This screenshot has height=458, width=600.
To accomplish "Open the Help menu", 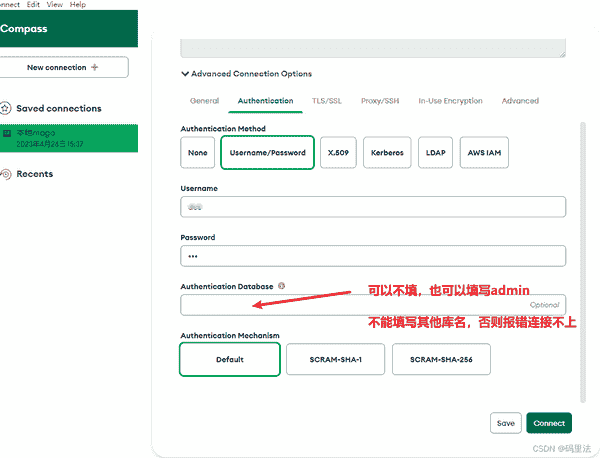I will click(x=78, y=5).
